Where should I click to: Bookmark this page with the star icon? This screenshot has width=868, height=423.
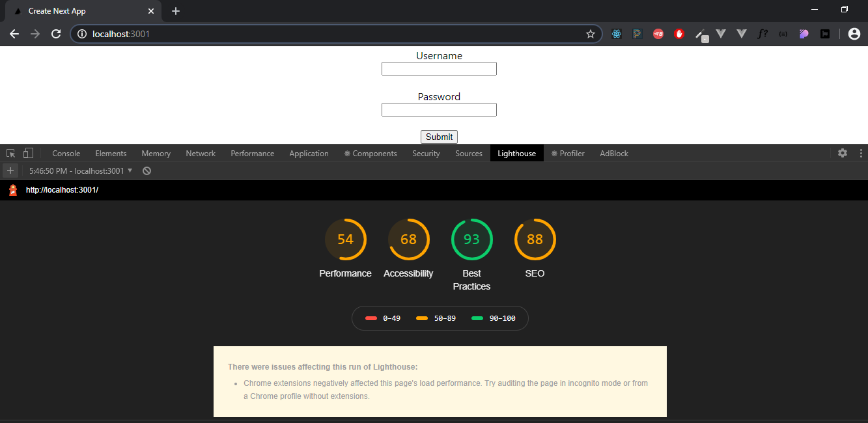591,34
